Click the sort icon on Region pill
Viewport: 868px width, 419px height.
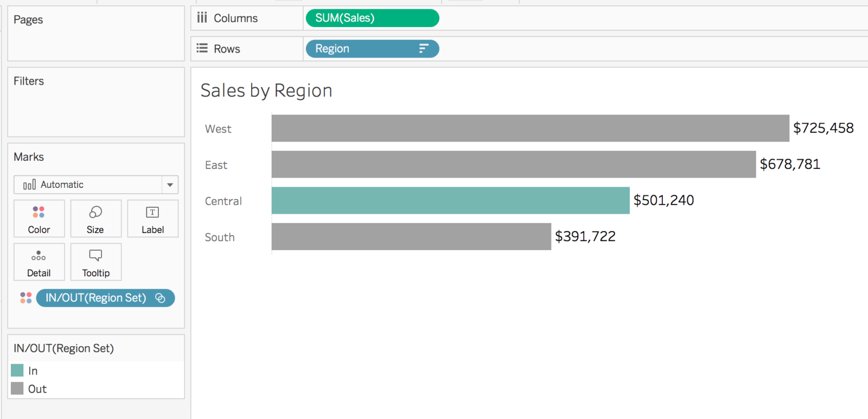424,49
